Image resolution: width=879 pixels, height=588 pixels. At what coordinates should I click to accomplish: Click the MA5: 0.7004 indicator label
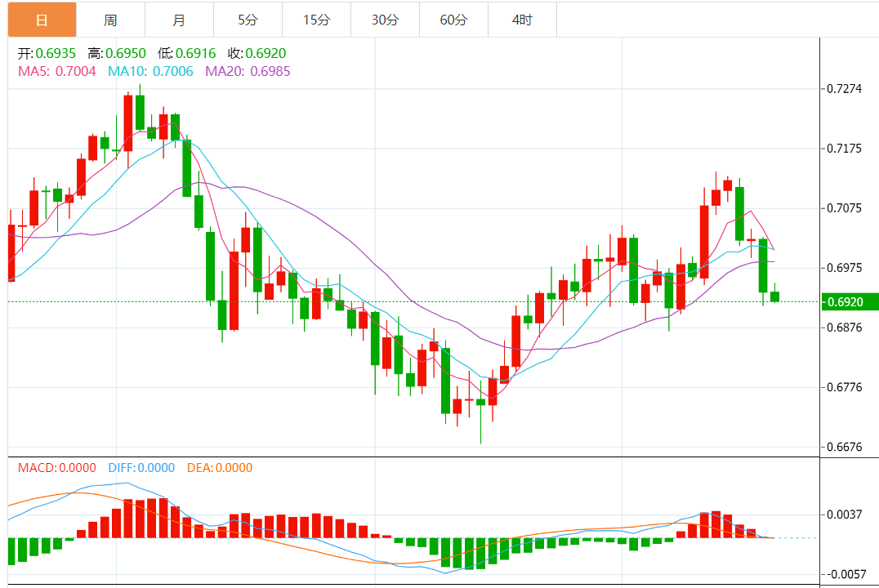click(56, 71)
